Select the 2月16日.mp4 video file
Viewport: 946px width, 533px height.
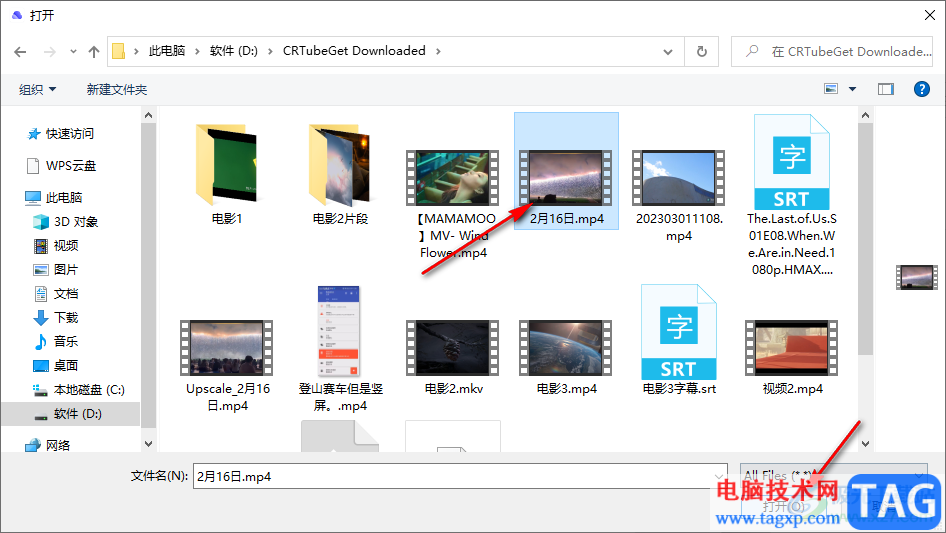coord(567,171)
